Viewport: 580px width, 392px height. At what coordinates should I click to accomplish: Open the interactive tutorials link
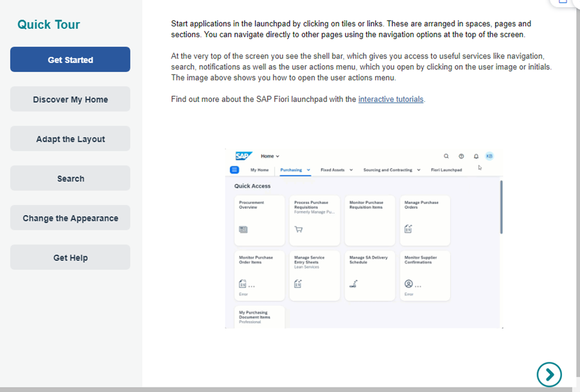pyautogui.click(x=391, y=99)
